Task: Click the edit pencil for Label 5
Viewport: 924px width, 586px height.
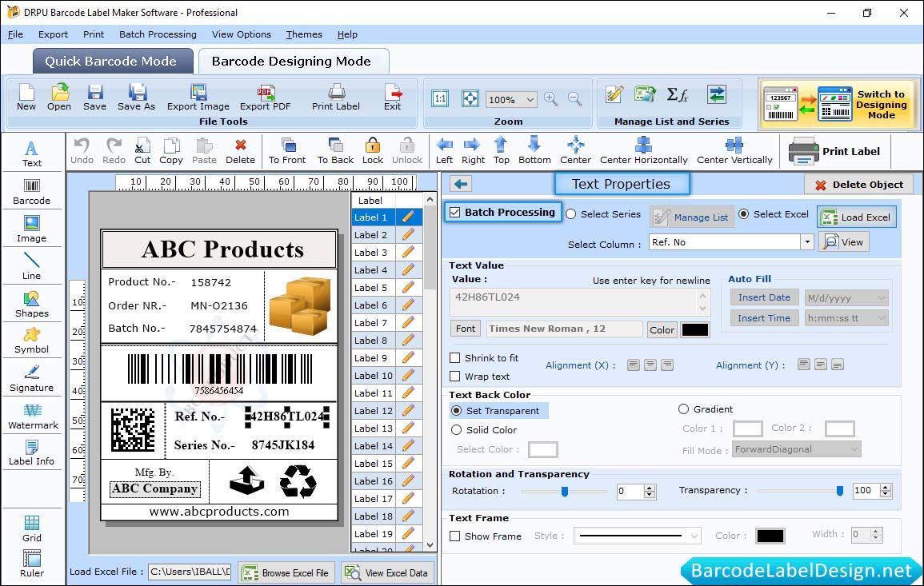Action: point(408,288)
